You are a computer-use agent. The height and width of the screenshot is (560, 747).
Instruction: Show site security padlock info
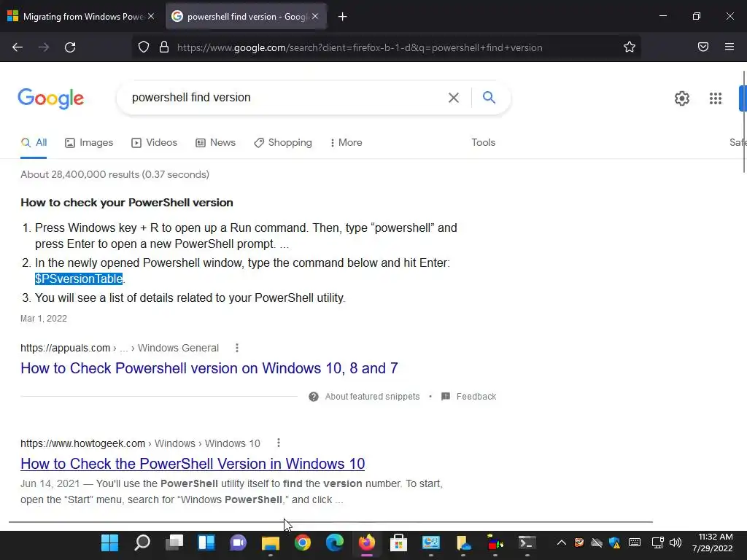(x=164, y=47)
